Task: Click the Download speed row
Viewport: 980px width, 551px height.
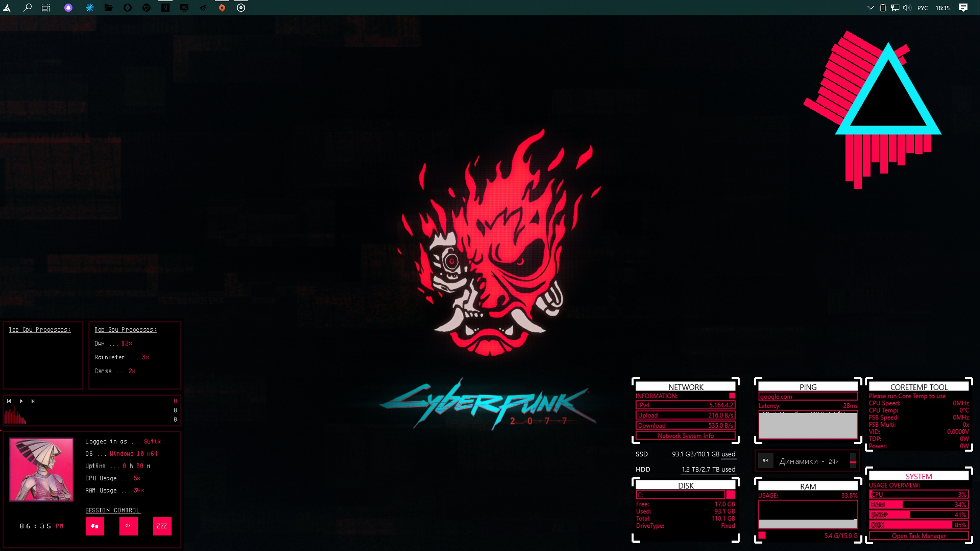Action: 685,425
